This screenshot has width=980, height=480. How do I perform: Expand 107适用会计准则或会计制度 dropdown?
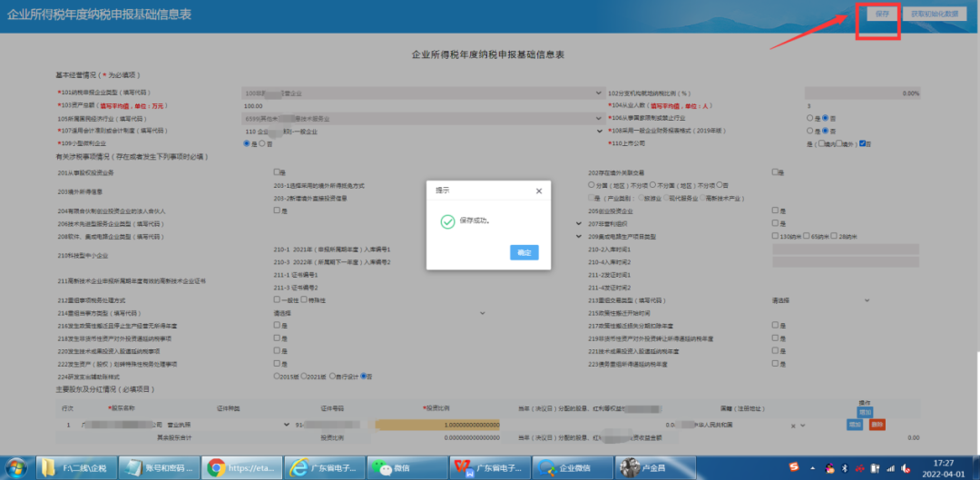[423, 132]
